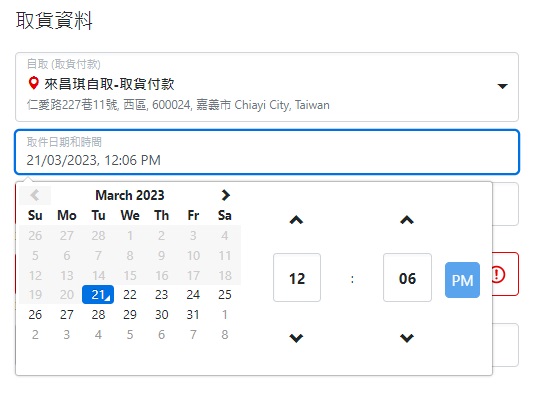Decrease the hour with down arrow
This screenshot has height=399, width=535.
click(x=297, y=338)
